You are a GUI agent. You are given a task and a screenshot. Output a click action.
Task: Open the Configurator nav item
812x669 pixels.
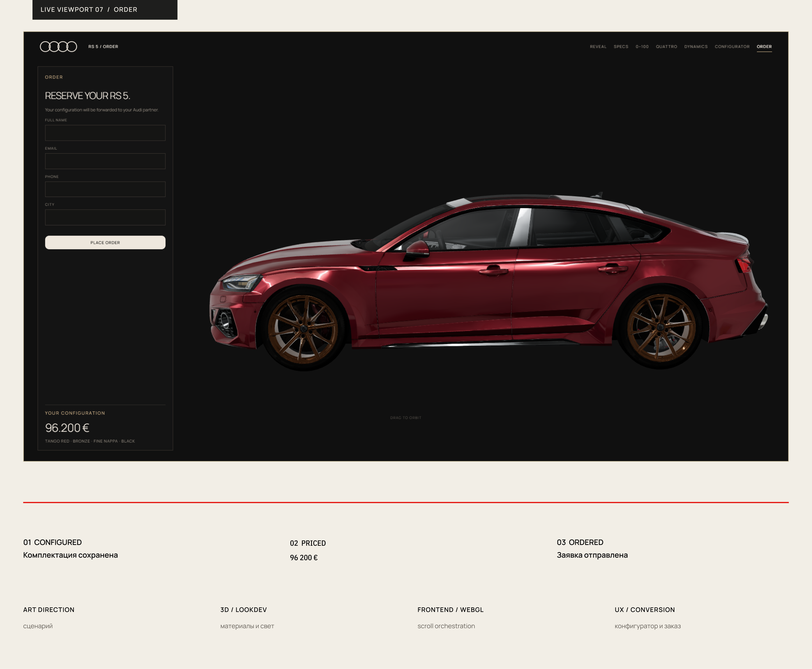(732, 47)
